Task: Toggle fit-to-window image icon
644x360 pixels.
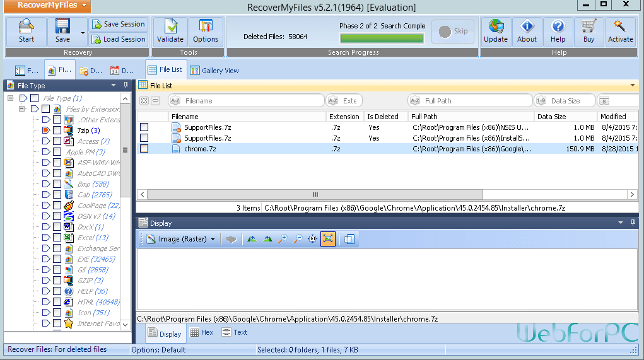Action: point(328,239)
